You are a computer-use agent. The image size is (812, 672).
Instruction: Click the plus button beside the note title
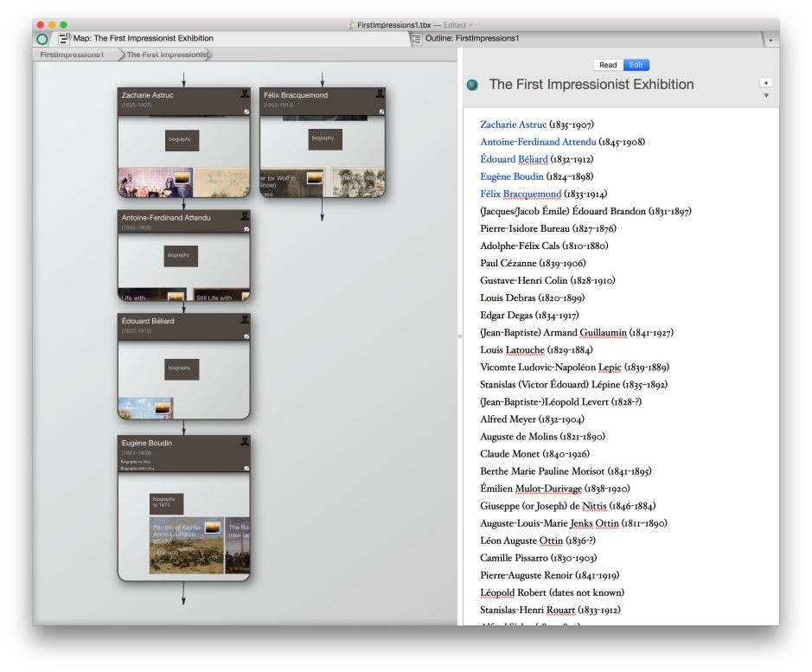[x=765, y=82]
